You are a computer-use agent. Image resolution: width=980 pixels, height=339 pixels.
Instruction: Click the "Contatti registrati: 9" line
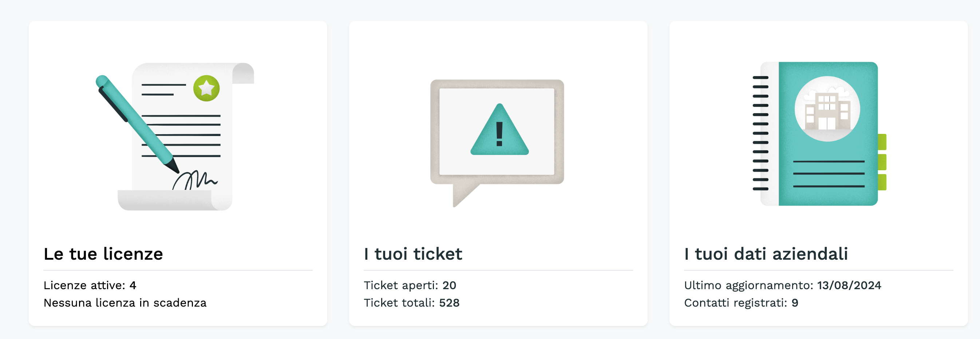click(741, 303)
